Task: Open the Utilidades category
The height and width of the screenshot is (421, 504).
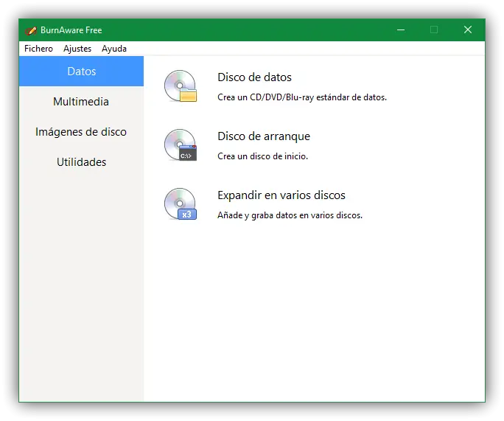Action: coord(81,161)
